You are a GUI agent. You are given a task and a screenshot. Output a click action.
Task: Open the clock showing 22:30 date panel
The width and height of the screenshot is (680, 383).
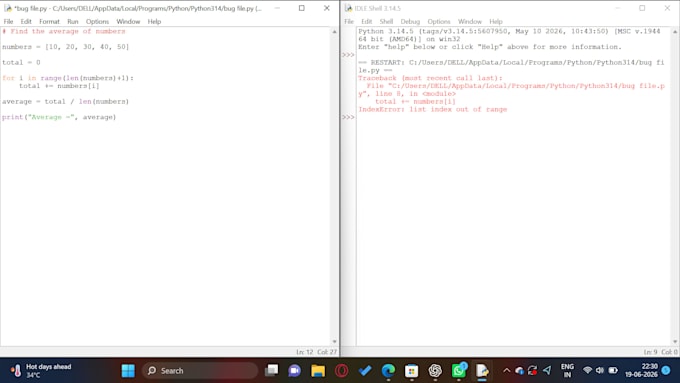point(641,371)
